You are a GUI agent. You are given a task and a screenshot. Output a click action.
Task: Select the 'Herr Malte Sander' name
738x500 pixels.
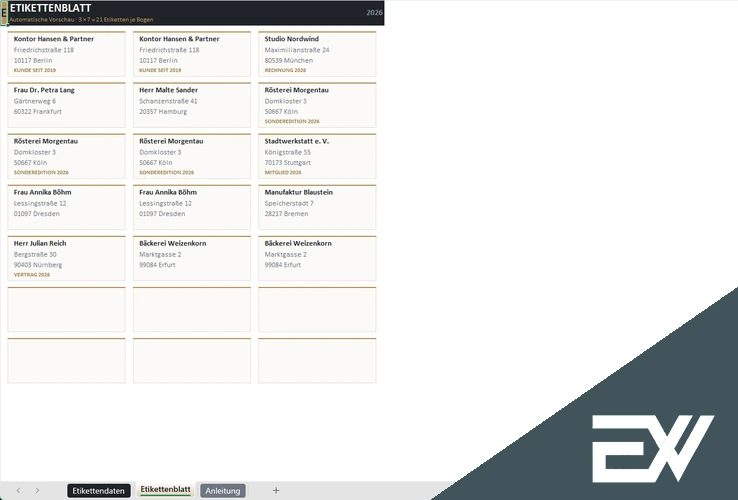pos(168,90)
